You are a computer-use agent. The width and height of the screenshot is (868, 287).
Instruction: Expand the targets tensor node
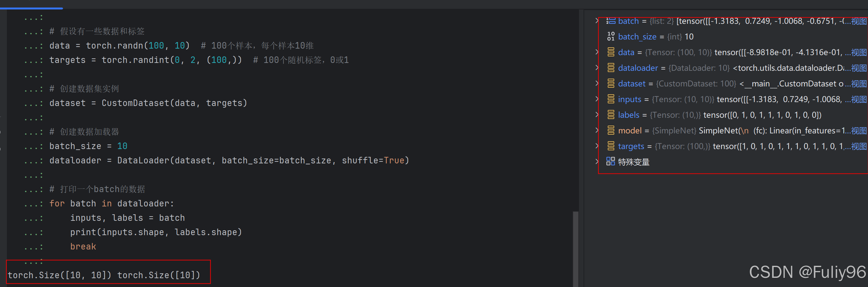597,146
